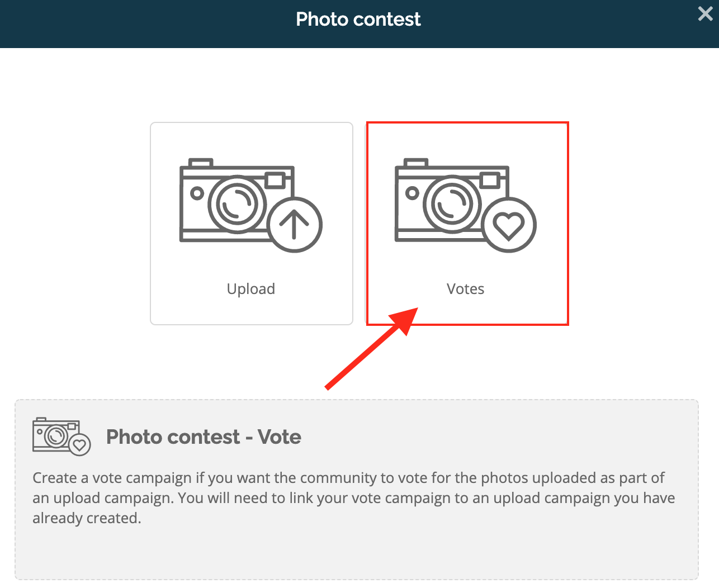Click the lens of the Votes camera
The image size is (719, 588).
click(x=452, y=204)
